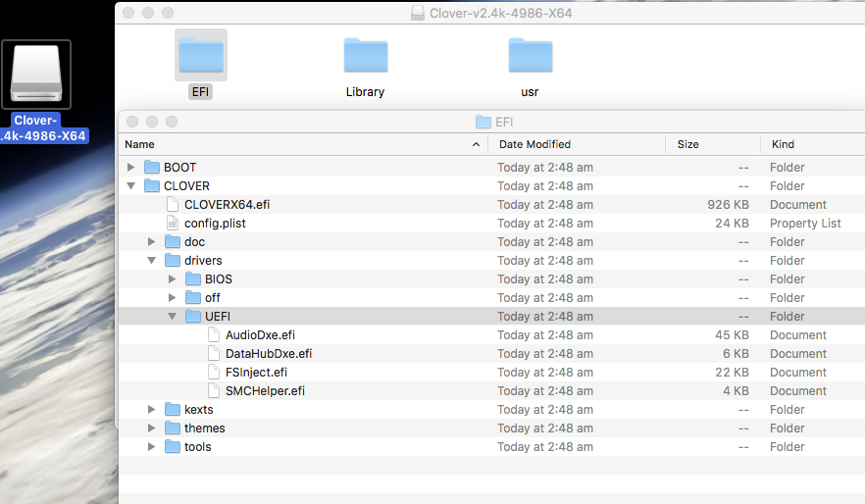This screenshot has width=865, height=504.
Task: Select the CLOVERX64.efi file name
Action: [227, 205]
